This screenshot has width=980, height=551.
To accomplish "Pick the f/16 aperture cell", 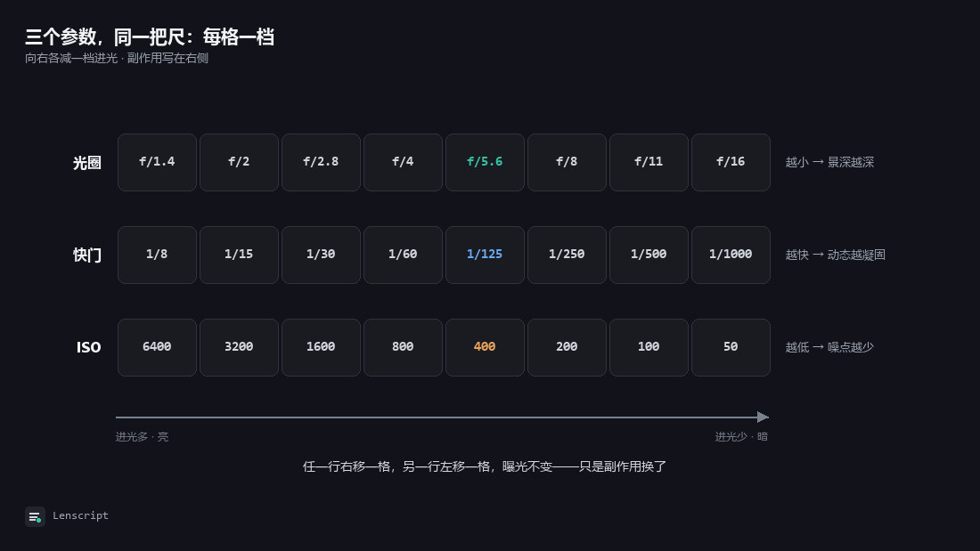I will 731,162.
